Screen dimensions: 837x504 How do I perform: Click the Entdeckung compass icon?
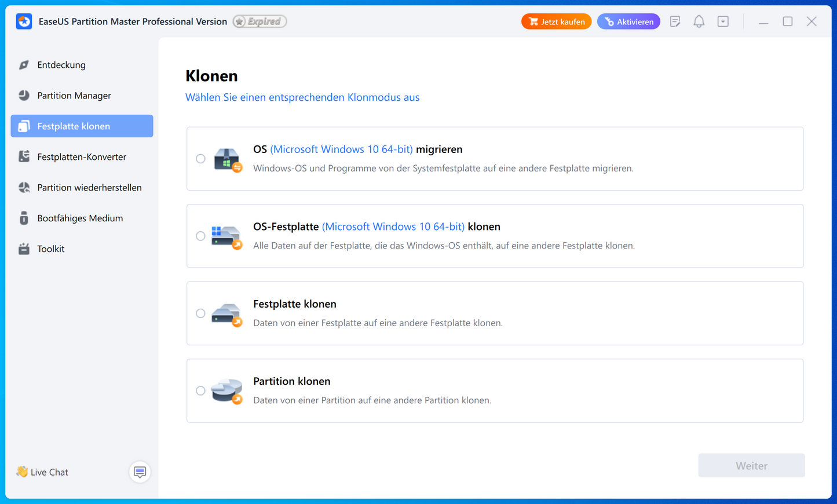click(x=24, y=65)
